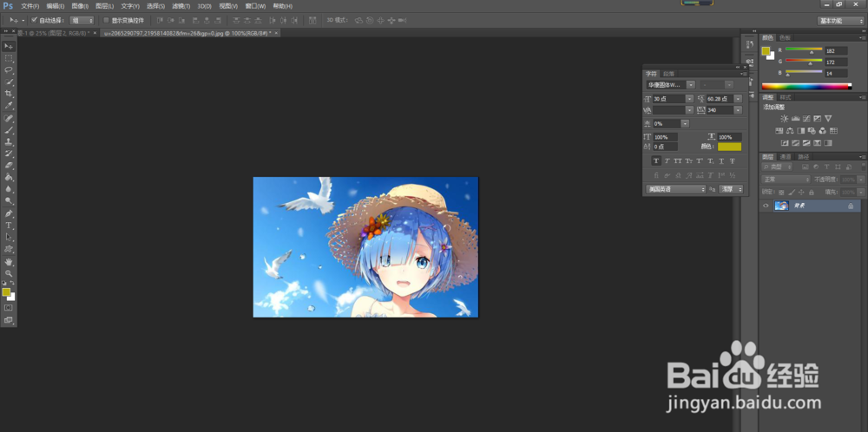Open the Window menu
Image resolution: width=868 pixels, height=432 pixels.
click(256, 6)
